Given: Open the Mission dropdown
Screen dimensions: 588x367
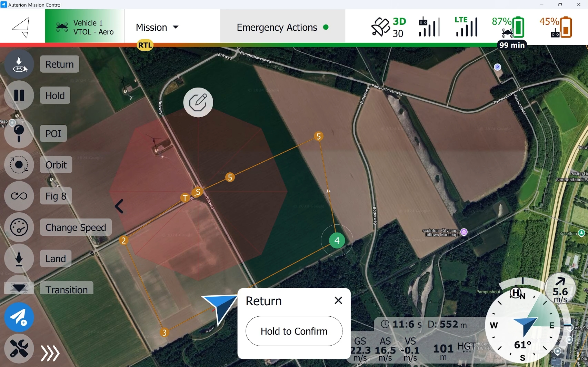Looking at the screenshot, I should pos(157,27).
